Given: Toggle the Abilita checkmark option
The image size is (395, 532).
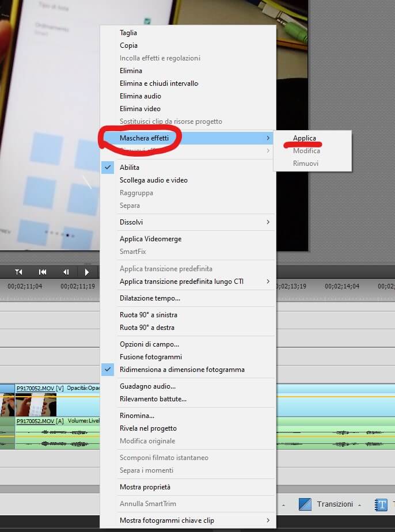Looking at the screenshot, I should (x=129, y=168).
